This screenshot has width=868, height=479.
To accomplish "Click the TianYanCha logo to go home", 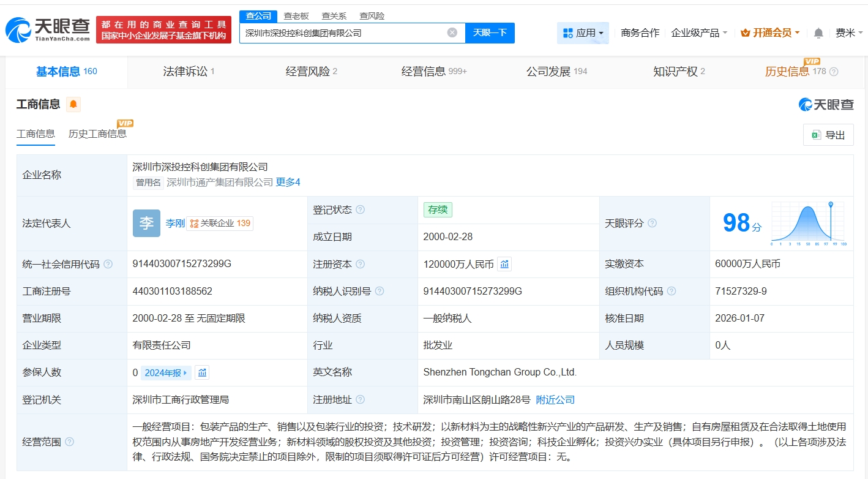I will (x=48, y=29).
